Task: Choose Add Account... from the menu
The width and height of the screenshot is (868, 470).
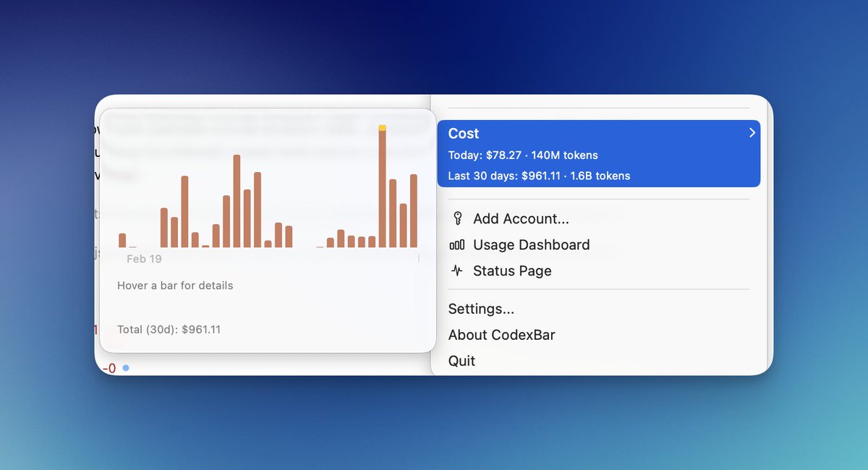Action: (599, 218)
